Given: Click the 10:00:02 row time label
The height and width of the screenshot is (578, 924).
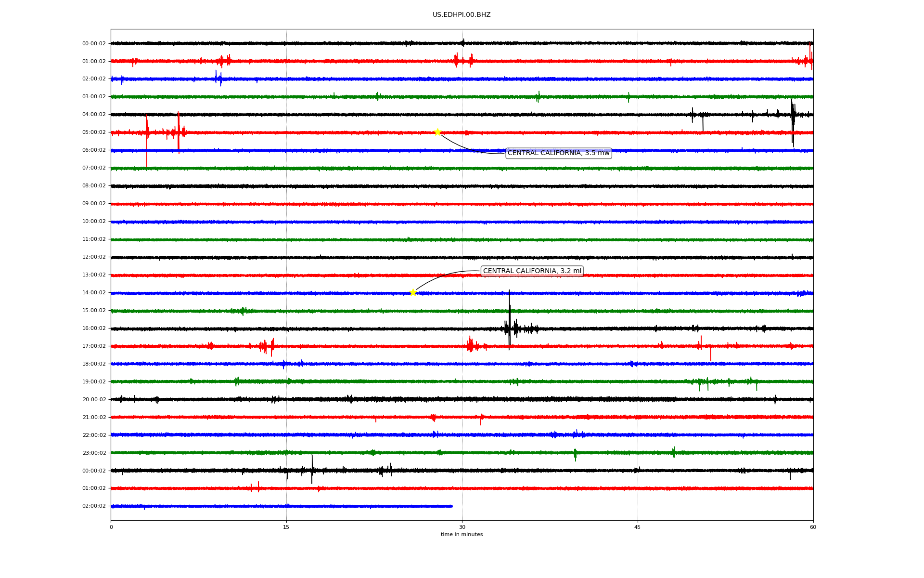Looking at the screenshot, I should (x=94, y=222).
